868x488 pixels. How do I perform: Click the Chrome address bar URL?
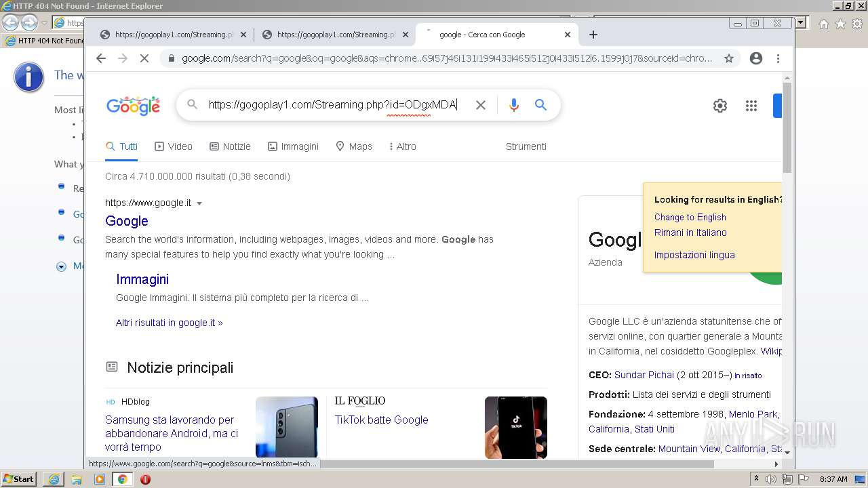coord(447,58)
